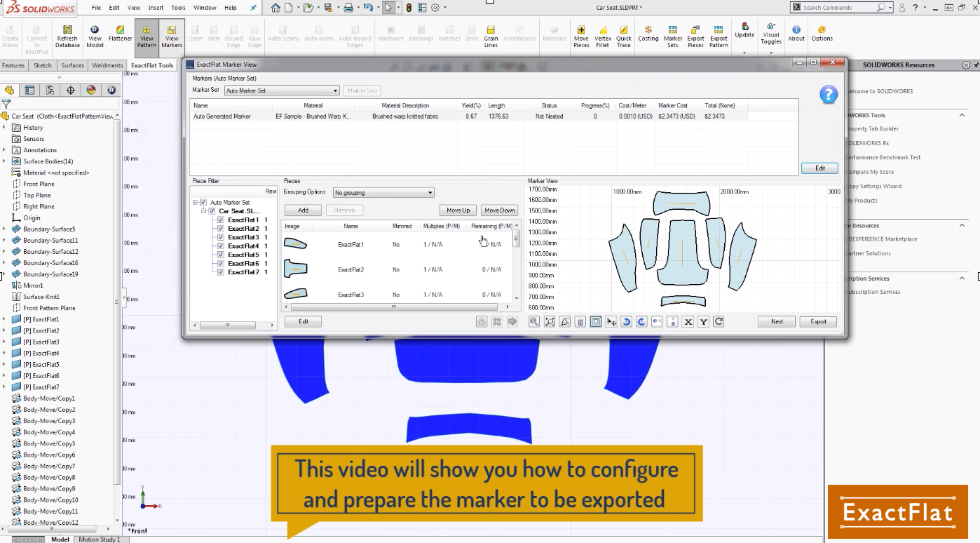
Task: Click the blue help question mark icon
Action: [x=828, y=95]
